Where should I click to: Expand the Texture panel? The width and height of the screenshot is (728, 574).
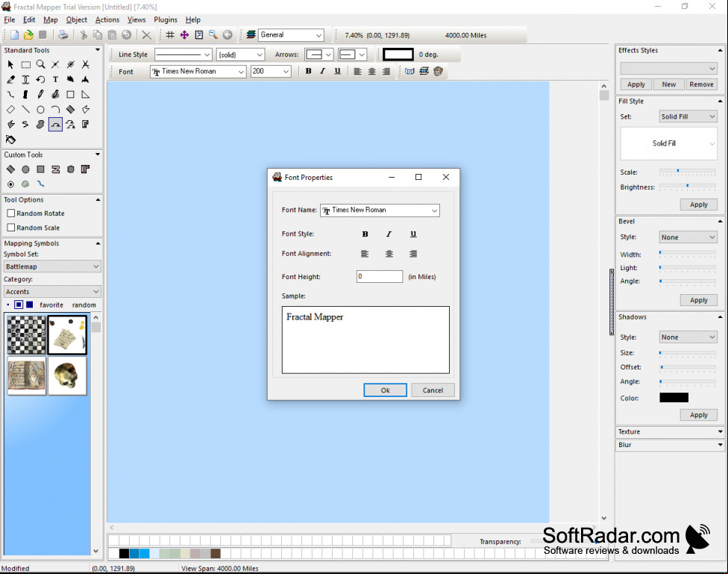click(721, 431)
